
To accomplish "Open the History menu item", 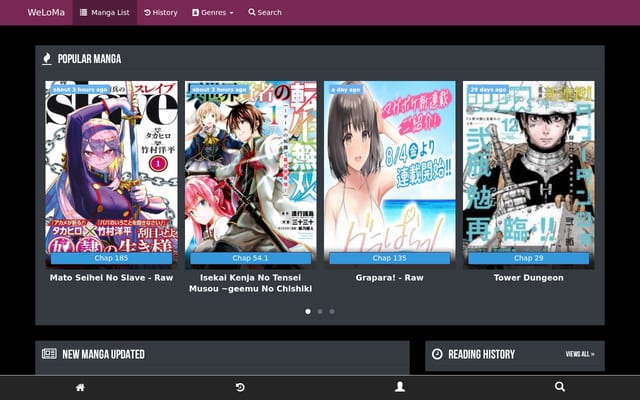I will (161, 12).
